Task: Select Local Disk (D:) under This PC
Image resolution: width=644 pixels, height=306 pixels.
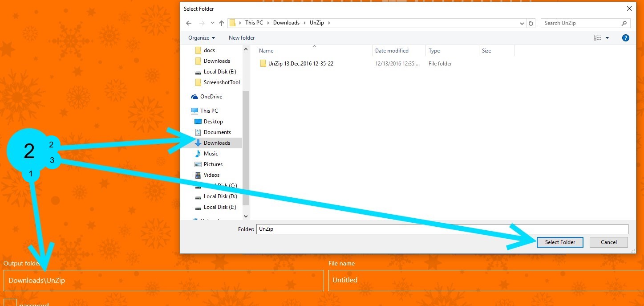Action: [x=220, y=196]
